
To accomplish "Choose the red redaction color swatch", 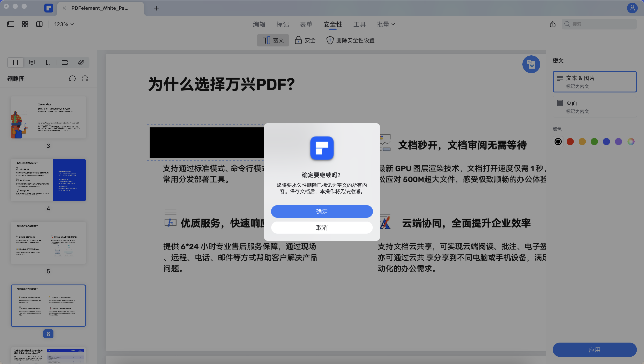I will pos(570,142).
